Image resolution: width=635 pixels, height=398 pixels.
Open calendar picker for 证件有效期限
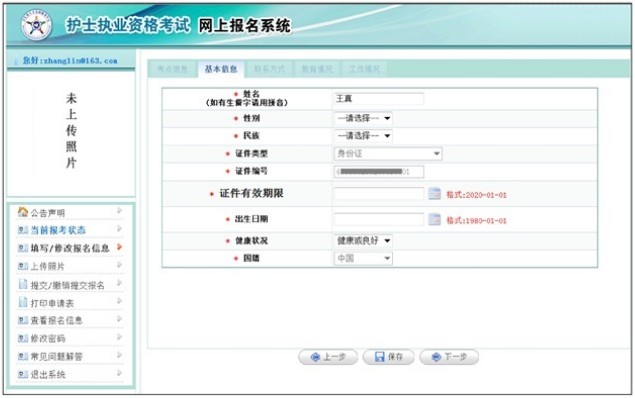tap(435, 194)
